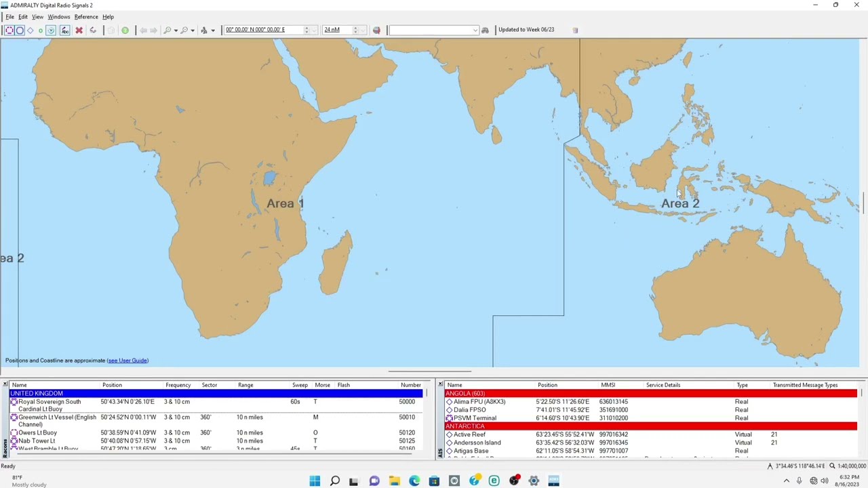Open Windows Start menu
The height and width of the screenshot is (488, 868).
(315, 481)
